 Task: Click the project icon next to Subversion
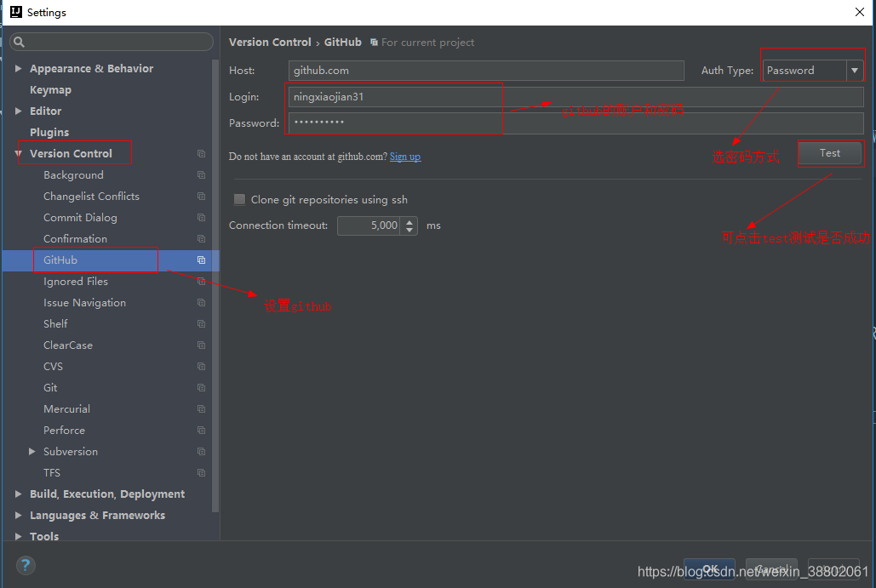(201, 451)
